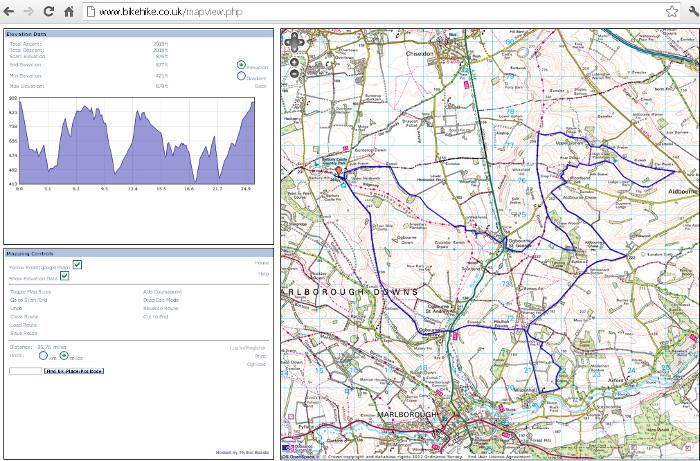This screenshot has width=700, height=461.
Task: Click the map zoom in button
Action: [x=295, y=61]
